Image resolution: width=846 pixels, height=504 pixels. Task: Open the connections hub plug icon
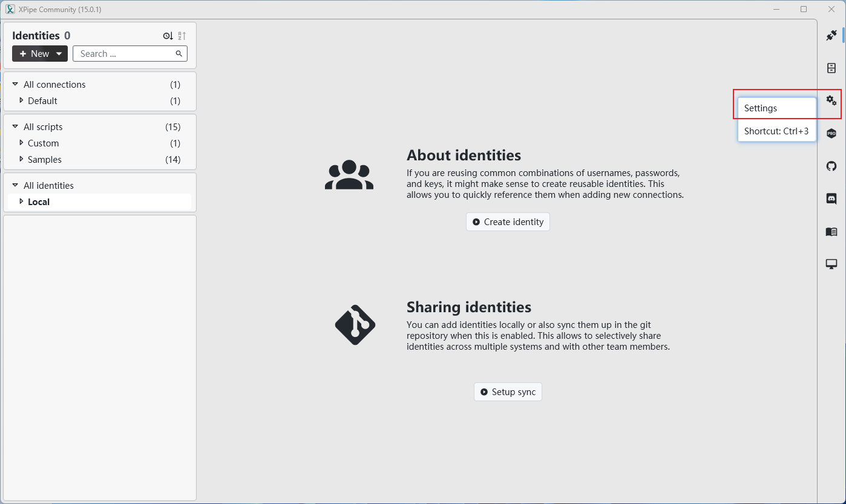click(831, 36)
